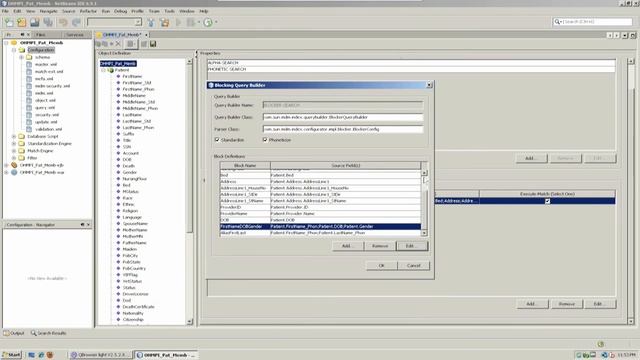Switch to QBrowser window in taskbar

click(x=100, y=355)
